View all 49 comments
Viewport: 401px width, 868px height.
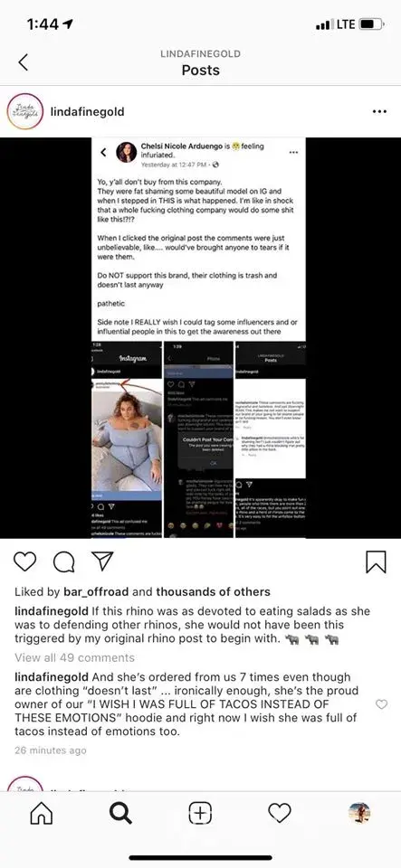point(75,657)
